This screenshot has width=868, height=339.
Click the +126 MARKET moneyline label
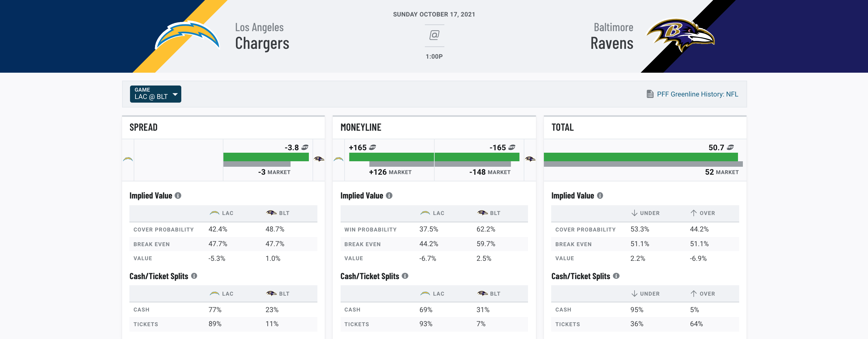coord(390,172)
